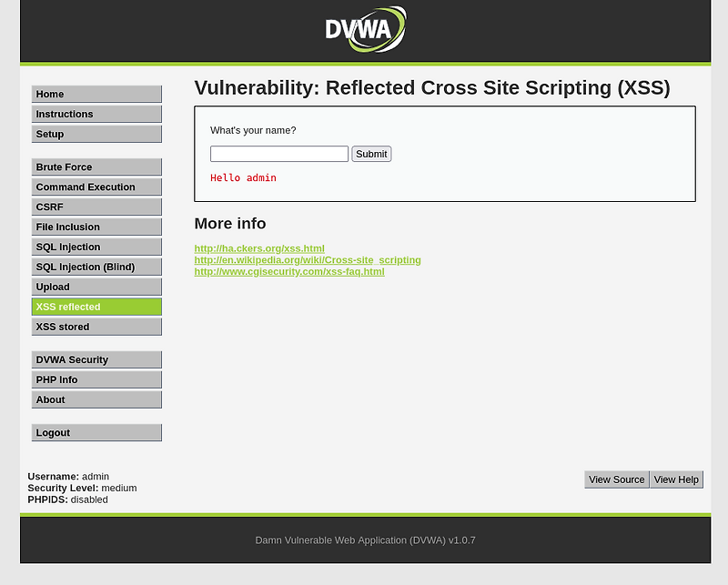Open the SQL Injection (Blind) module

pos(96,267)
